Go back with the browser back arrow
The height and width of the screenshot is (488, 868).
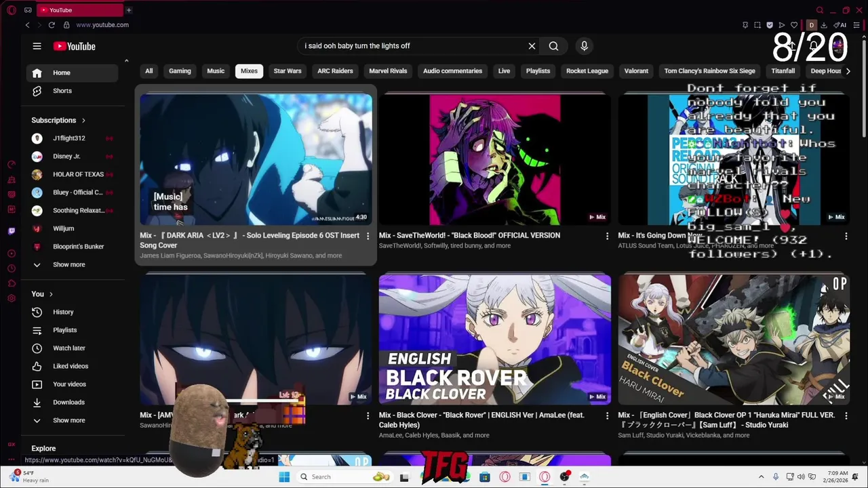point(27,25)
